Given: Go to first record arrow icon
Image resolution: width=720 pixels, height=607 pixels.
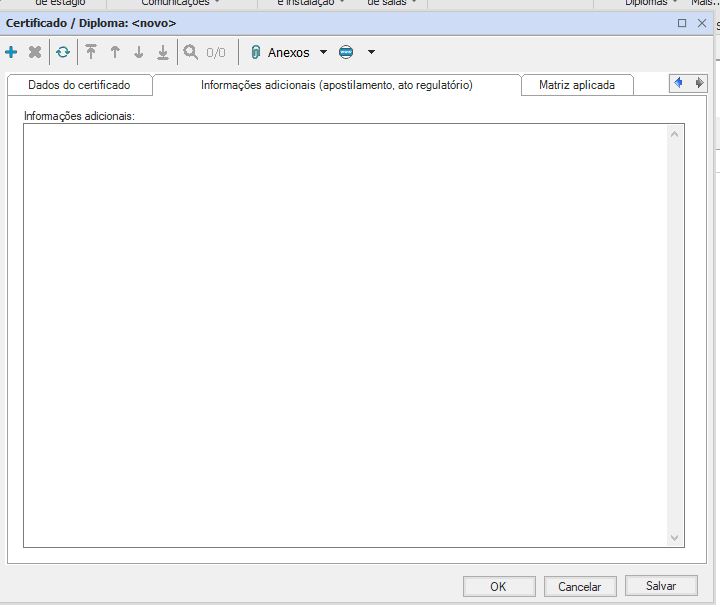Looking at the screenshot, I should click(91, 52).
